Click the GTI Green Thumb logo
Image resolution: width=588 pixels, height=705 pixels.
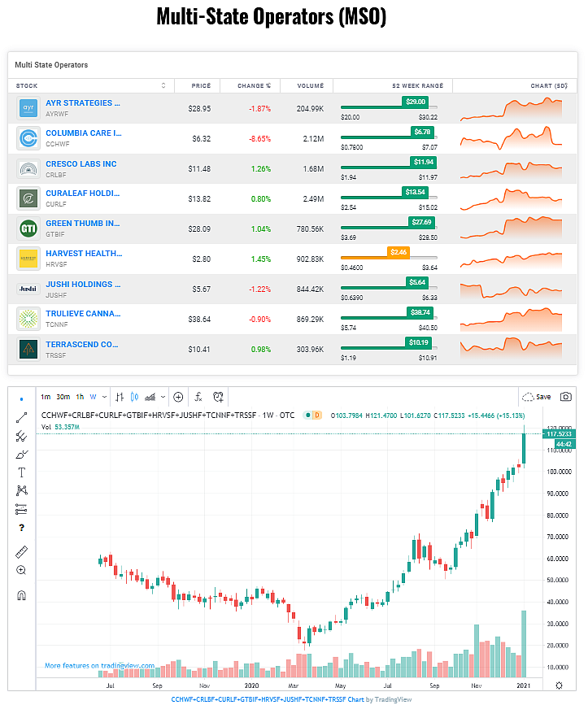pyautogui.click(x=28, y=228)
